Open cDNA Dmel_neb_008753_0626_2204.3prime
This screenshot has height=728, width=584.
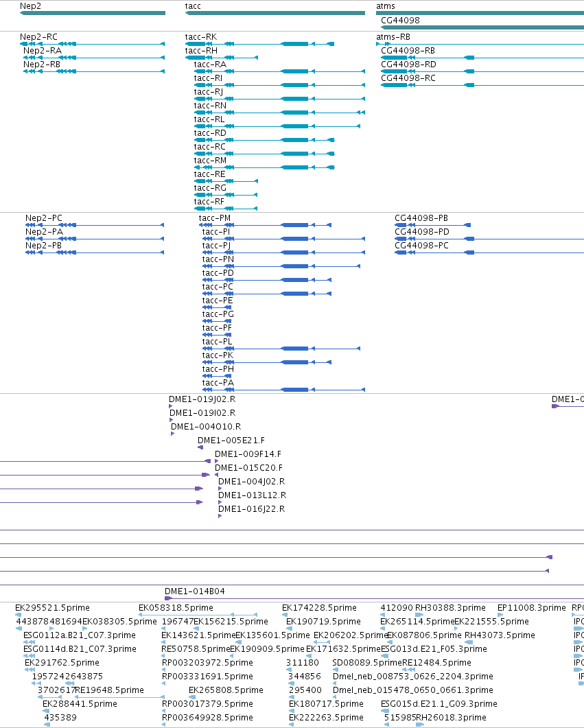[413, 676]
